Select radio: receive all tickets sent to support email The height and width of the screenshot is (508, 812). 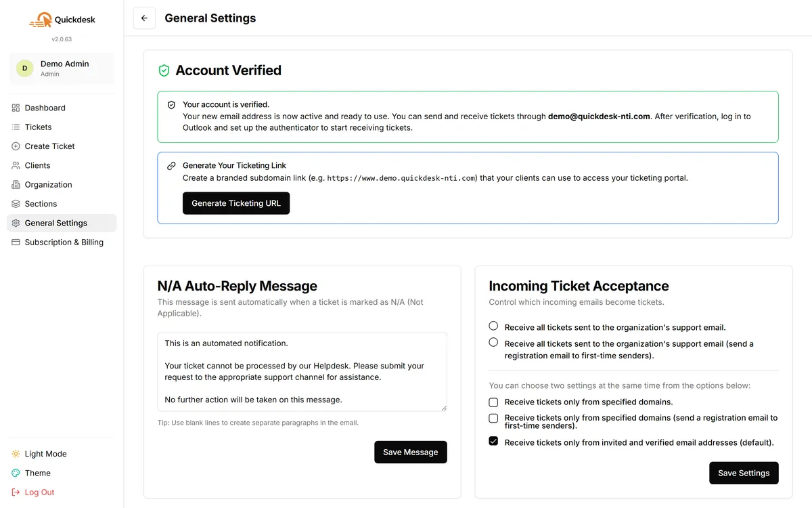click(x=493, y=326)
